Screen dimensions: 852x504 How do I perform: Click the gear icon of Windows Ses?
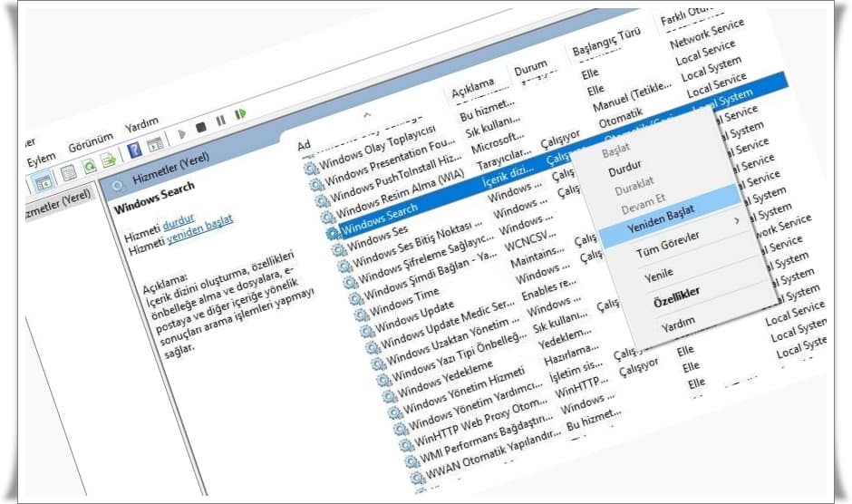click(x=339, y=250)
